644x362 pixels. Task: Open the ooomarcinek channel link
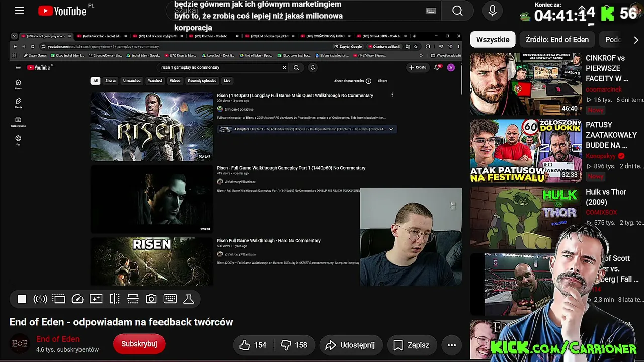[604, 89]
